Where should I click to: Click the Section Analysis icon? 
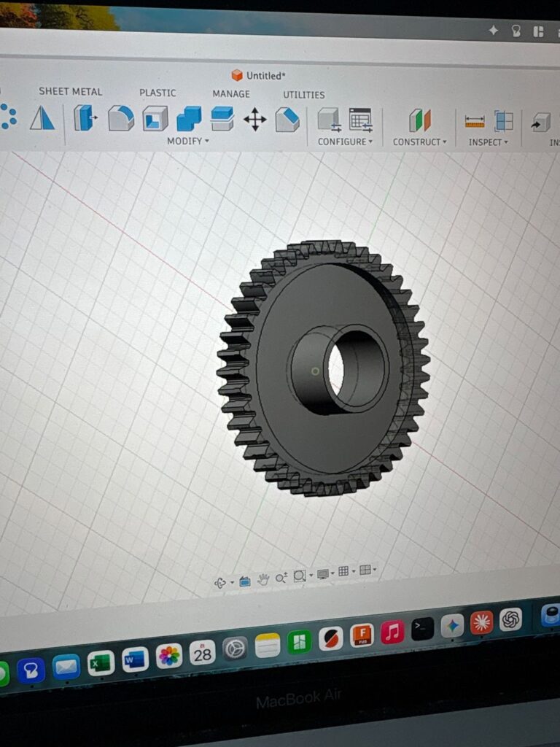tap(504, 121)
